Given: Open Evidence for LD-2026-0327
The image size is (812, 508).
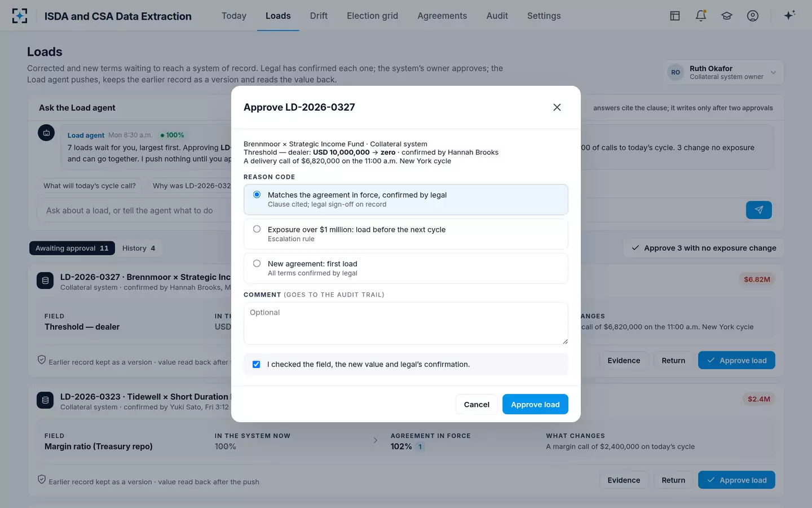Looking at the screenshot, I should [x=624, y=360].
